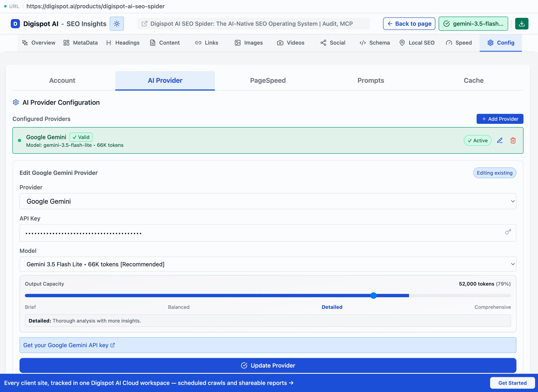538x392 pixels.
Task: Click the Digispot AI logo icon
Action: (15, 24)
